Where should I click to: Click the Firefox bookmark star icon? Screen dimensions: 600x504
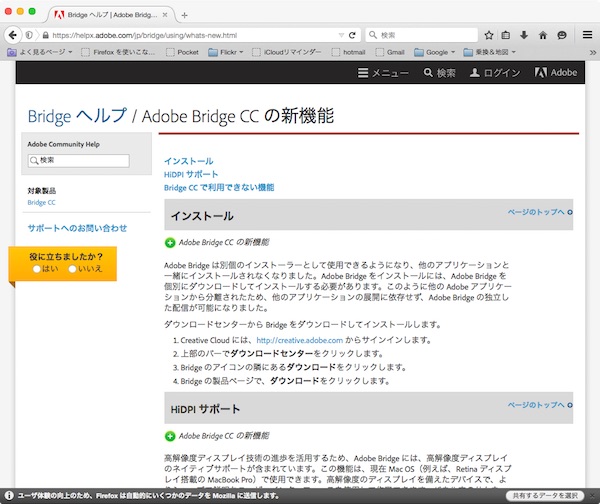point(489,34)
